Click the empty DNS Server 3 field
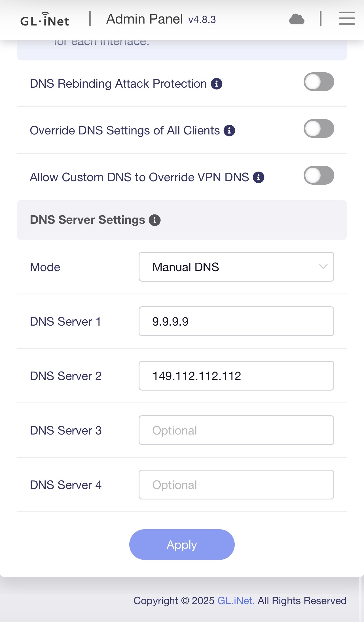 (x=236, y=430)
